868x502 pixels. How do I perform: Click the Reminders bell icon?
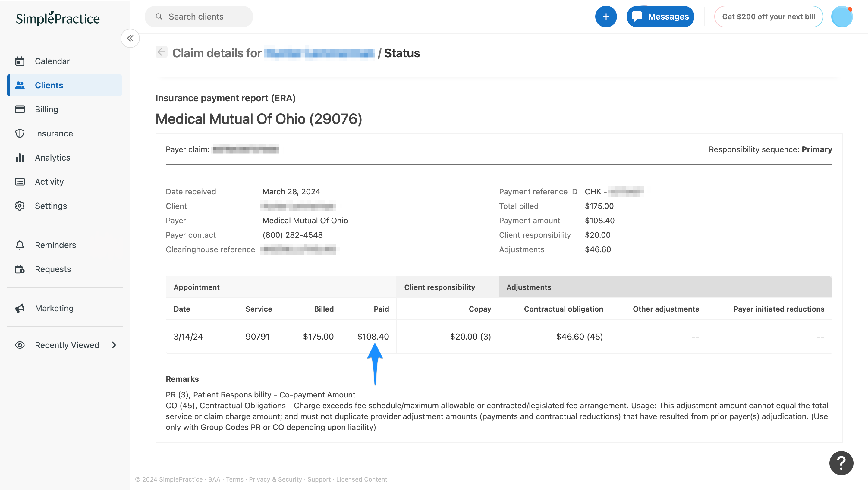20,245
